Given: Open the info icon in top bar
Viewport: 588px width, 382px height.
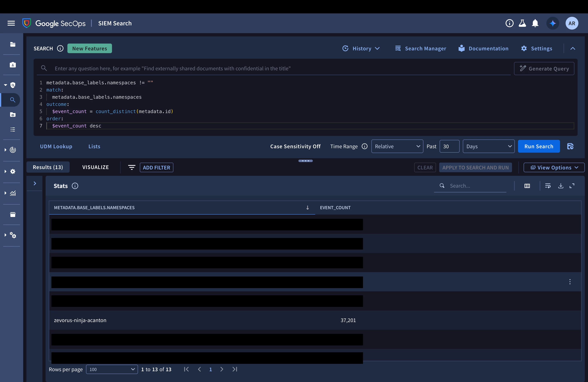Looking at the screenshot, I should click(x=509, y=23).
